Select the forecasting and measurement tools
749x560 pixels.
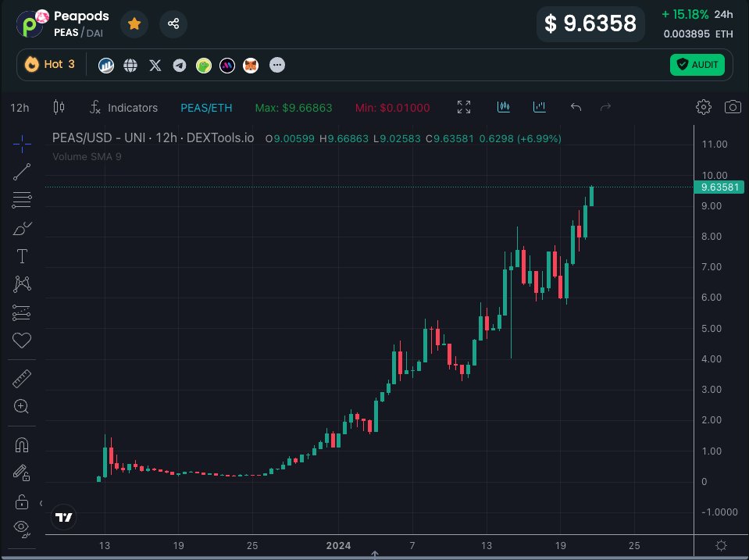(x=22, y=312)
